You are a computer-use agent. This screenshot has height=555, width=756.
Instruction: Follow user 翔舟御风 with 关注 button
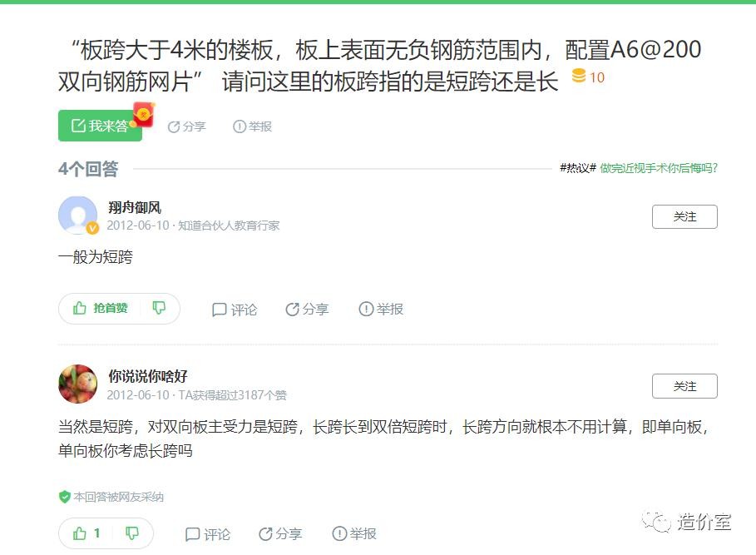[684, 216]
